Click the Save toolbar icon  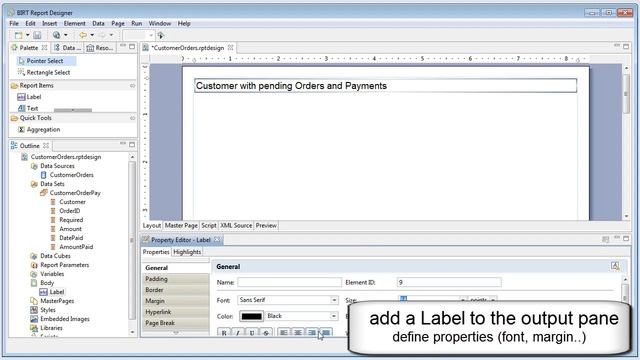[x=37, y=35]
